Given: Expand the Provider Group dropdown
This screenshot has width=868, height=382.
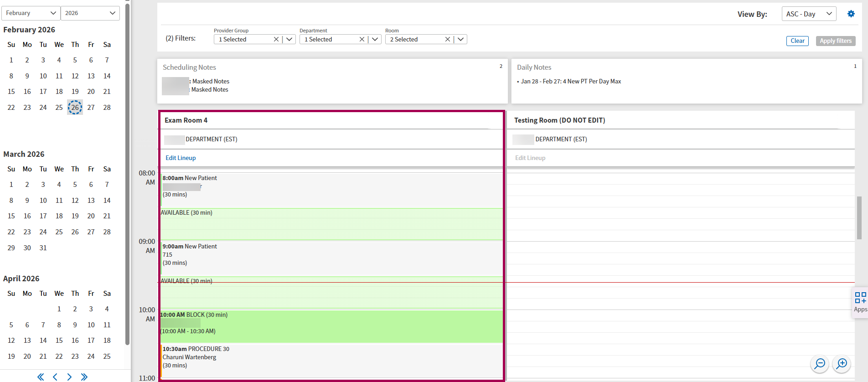Looking at the screenshot, I should coord(289,39).
